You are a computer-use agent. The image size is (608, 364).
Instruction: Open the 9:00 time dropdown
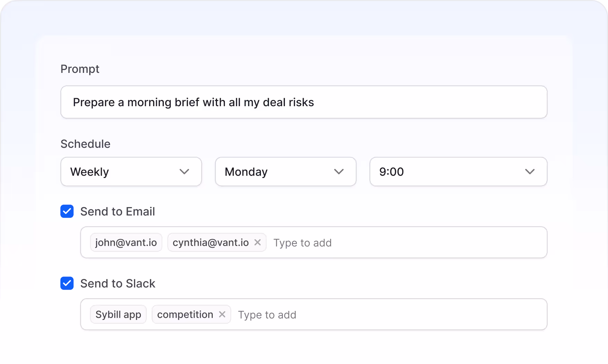[458, 171]
